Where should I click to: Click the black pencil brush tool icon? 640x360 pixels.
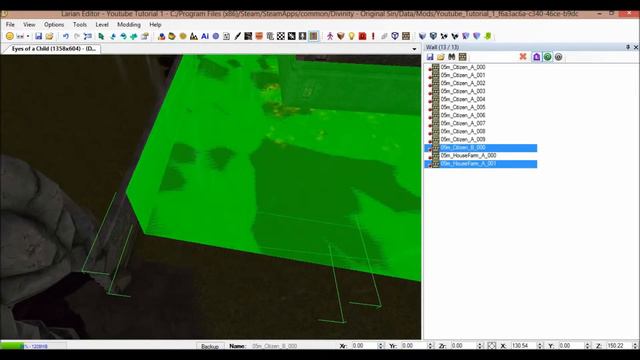(x=238, y=36)
